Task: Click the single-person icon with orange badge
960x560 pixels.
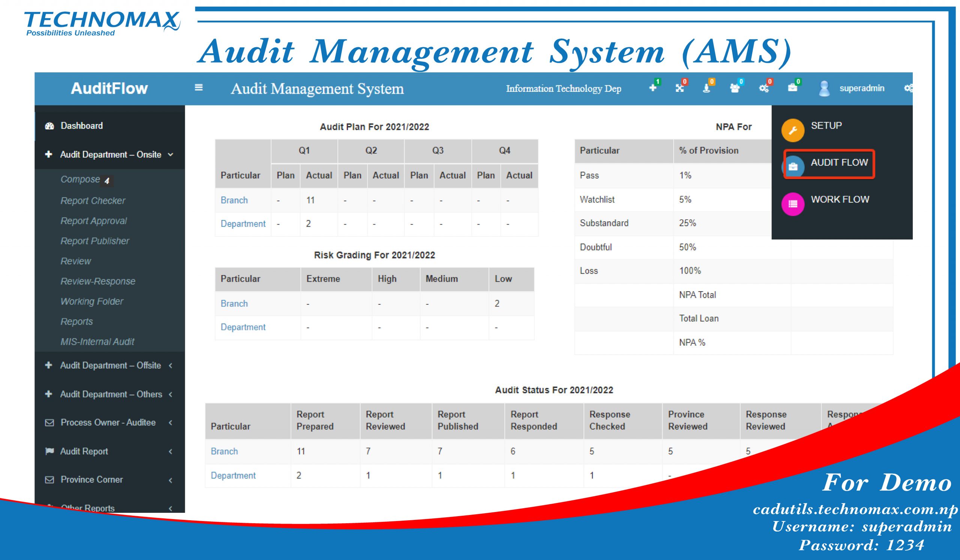Action: pos(706,88)
